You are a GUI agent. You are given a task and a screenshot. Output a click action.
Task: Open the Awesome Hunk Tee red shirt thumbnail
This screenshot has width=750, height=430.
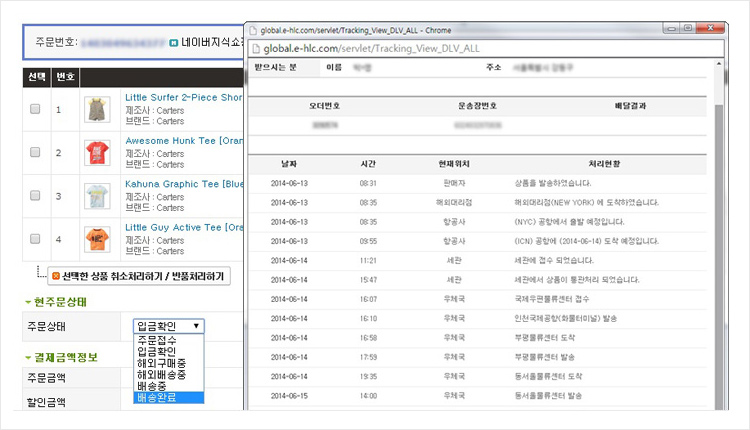(97, 153)
